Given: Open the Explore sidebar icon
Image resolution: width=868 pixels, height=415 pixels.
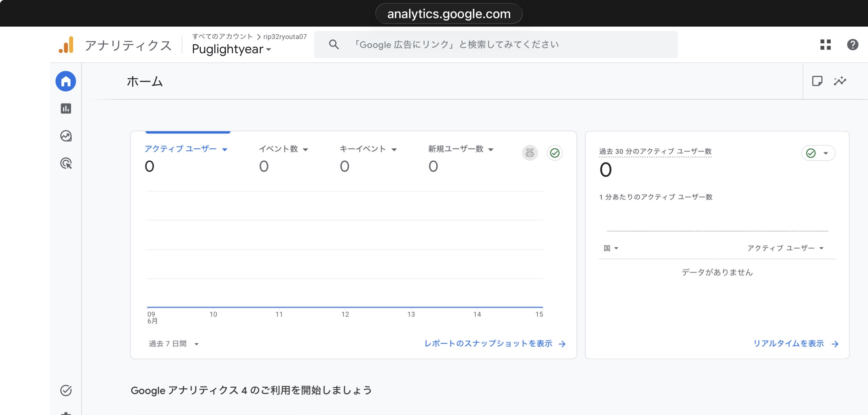Looking at the screenshot, I should tap(66, 136).
